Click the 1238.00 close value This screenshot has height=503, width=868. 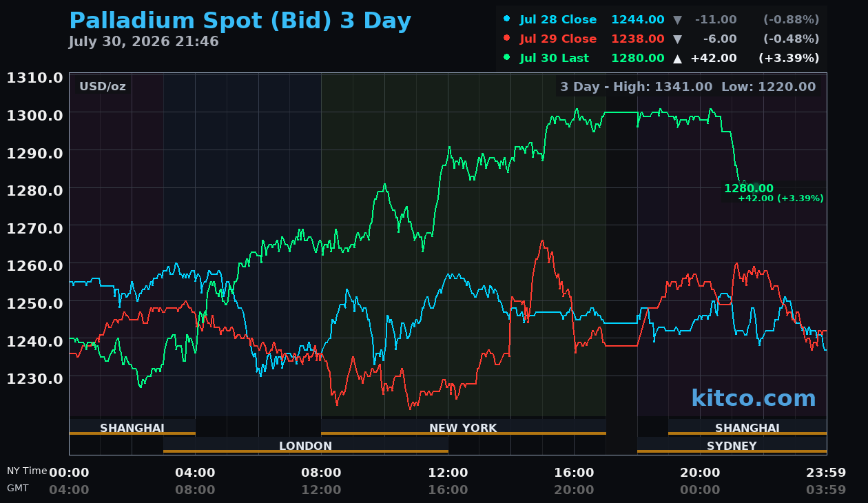point(638,39)
